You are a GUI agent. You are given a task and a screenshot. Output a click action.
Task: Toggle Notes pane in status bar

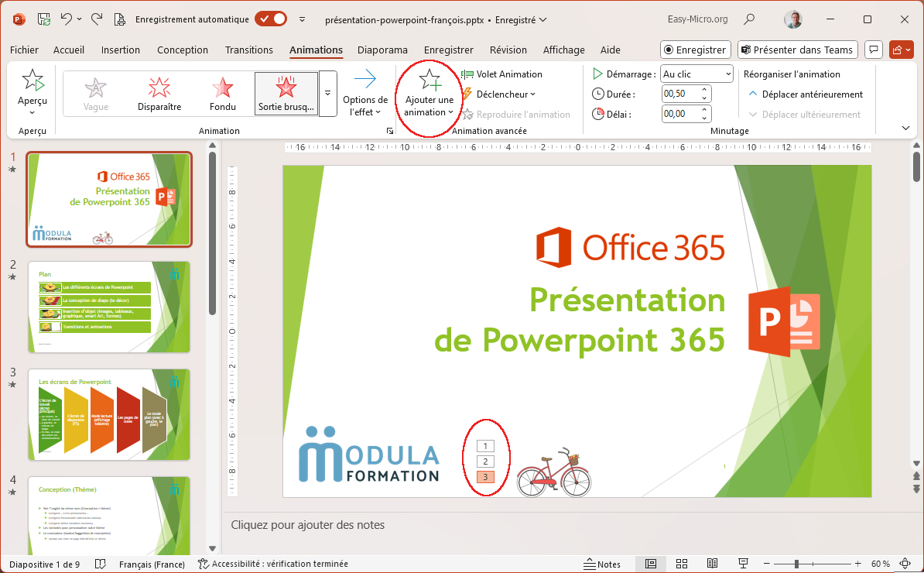[601, 564]
